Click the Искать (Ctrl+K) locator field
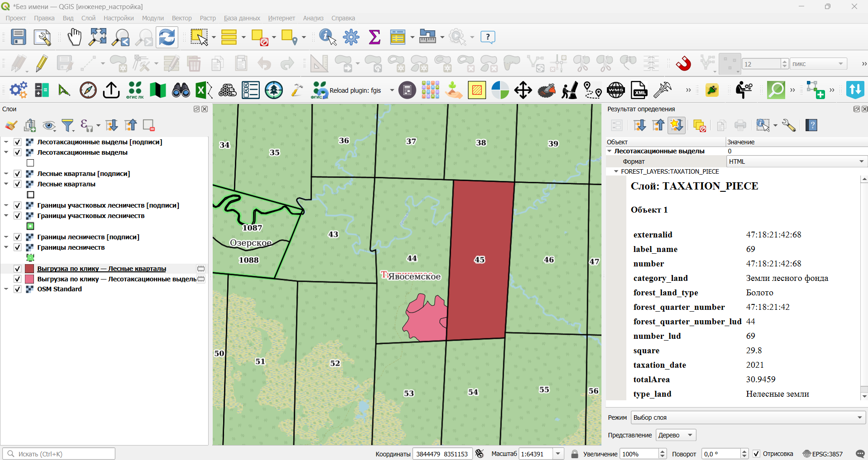 point(59,454)
